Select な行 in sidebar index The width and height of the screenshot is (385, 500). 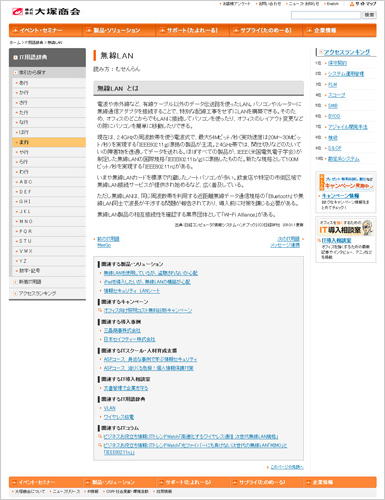(49, 122)
